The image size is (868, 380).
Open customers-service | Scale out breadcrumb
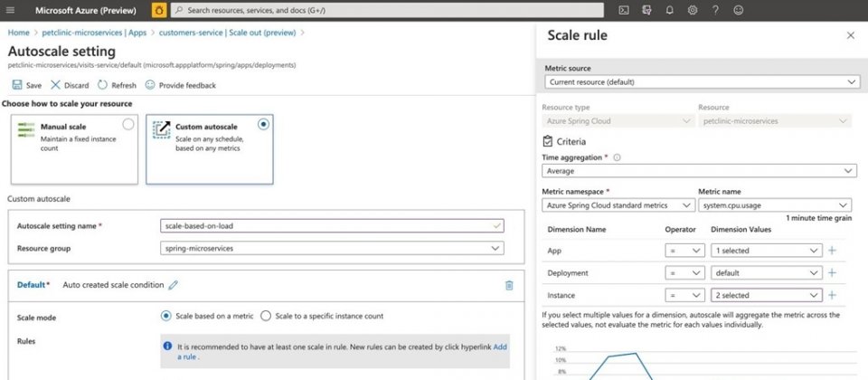tap(227, 33)
